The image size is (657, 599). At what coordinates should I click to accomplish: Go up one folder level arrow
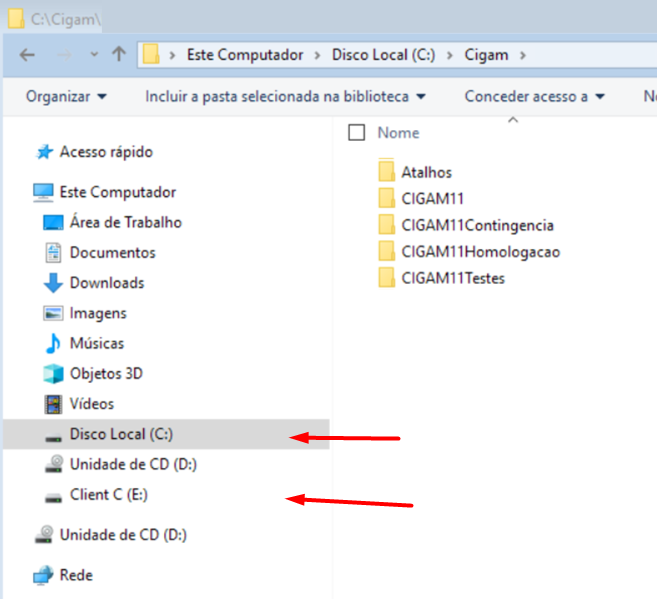[119, 54]
